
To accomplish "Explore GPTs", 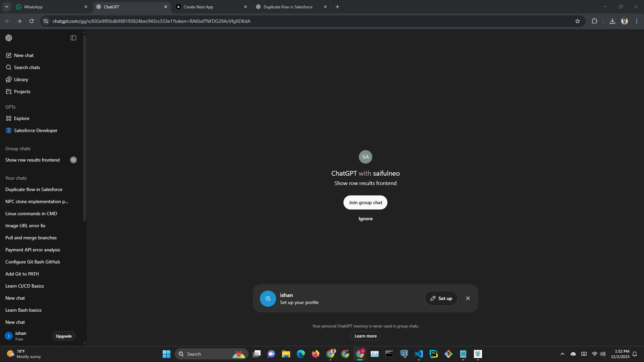I will pos(21,118).
